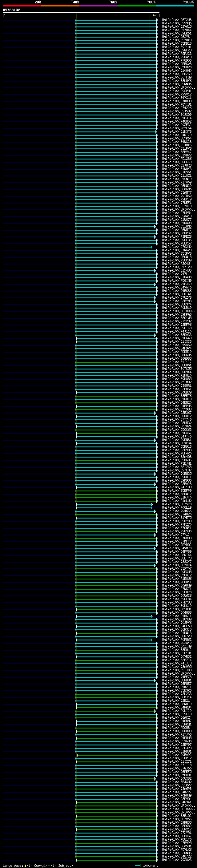Select hit label UniRef100_B5Y988
Screen dimensions: 197x868
point(176,410)
